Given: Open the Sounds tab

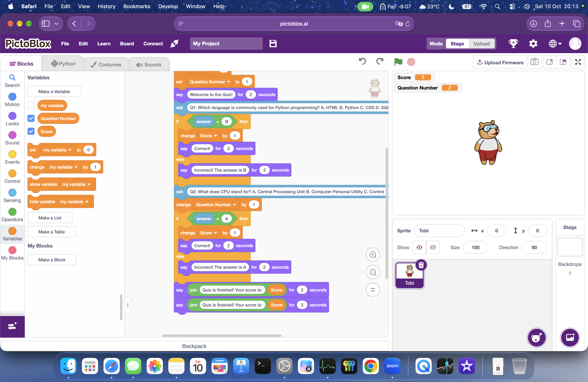Looking at the screenshot, I should 149,64.
